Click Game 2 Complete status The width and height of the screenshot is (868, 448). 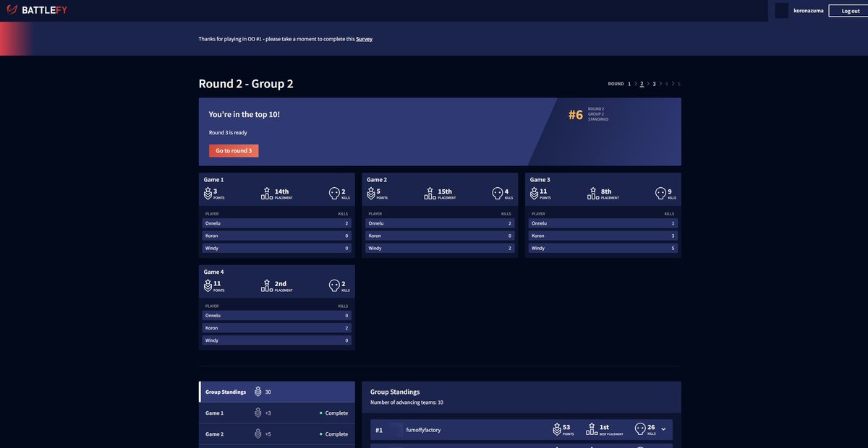pos(333,434)
